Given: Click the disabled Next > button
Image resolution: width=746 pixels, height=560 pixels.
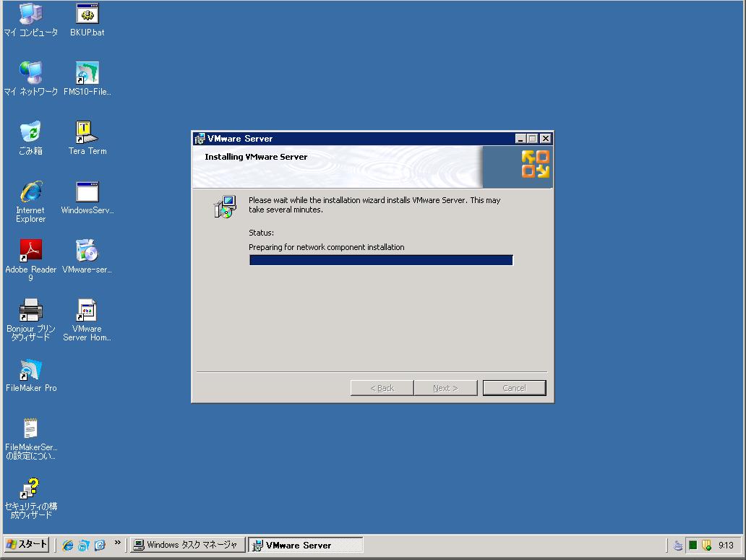Looking at the screenshot, I should (x=445, y=388).
